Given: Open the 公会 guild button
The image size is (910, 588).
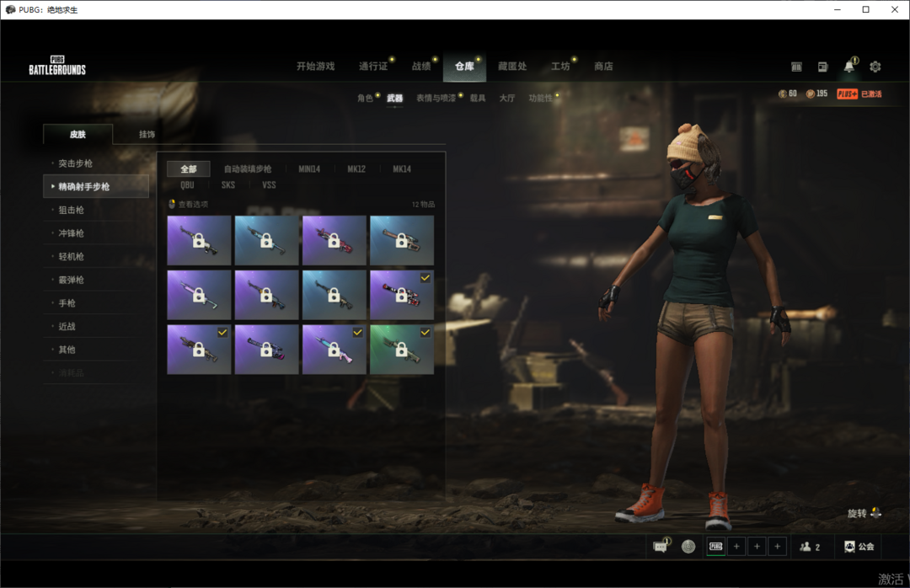Looking at the screenshot, I should coord(859,546).
